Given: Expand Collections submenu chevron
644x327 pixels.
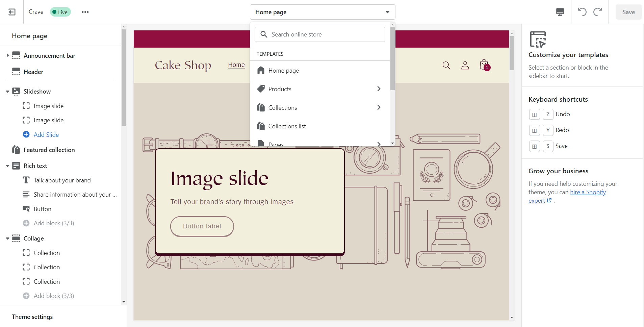Looking at the screenshot, I should pos(379,107).
